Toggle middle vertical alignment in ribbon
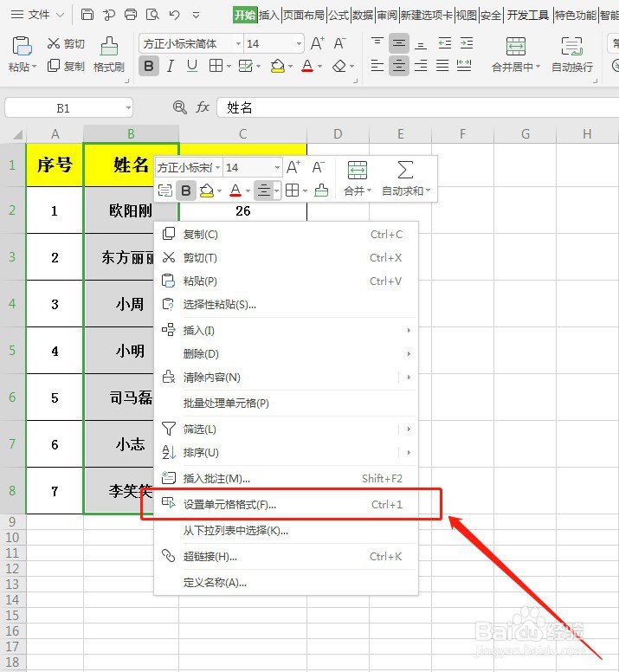 pyautogui.click(x=399, y=42)
